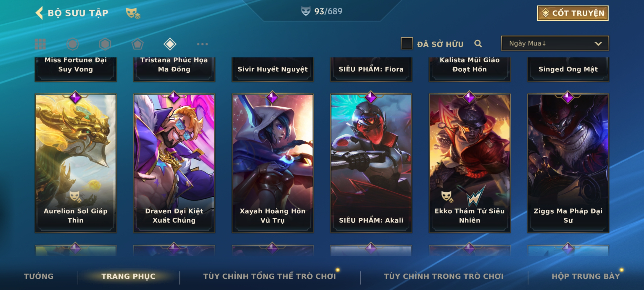Select the white diamond rarity filter
Image resolution: width=644 pixels, height=290 pixels.
point(170,44)
